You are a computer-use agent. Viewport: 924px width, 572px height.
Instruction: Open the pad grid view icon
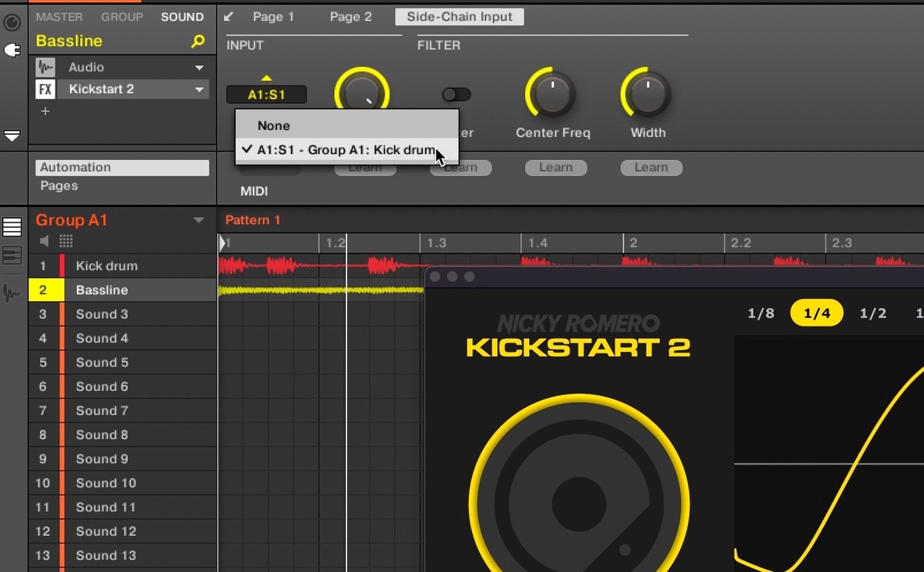tap(65, 241)
